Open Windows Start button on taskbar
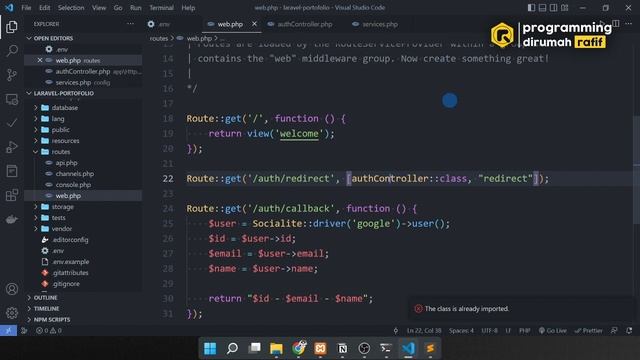Screen dimensions: 640x360 (x=210, y=348)
